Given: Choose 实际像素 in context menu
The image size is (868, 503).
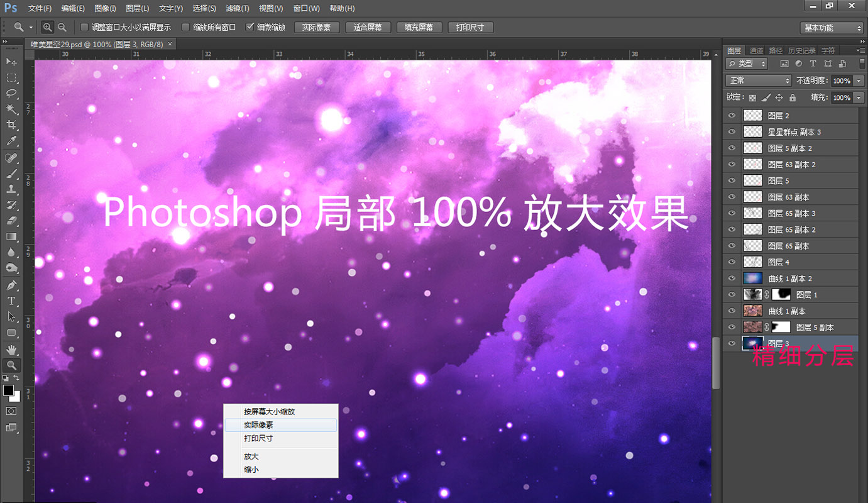Looking at the screenshot, I should coord(281,425).
